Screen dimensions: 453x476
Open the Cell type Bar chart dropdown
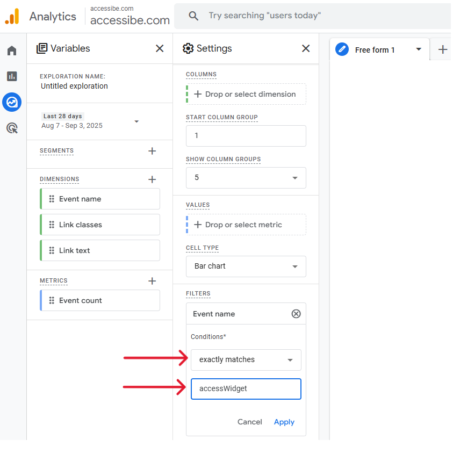coord(246,266)
